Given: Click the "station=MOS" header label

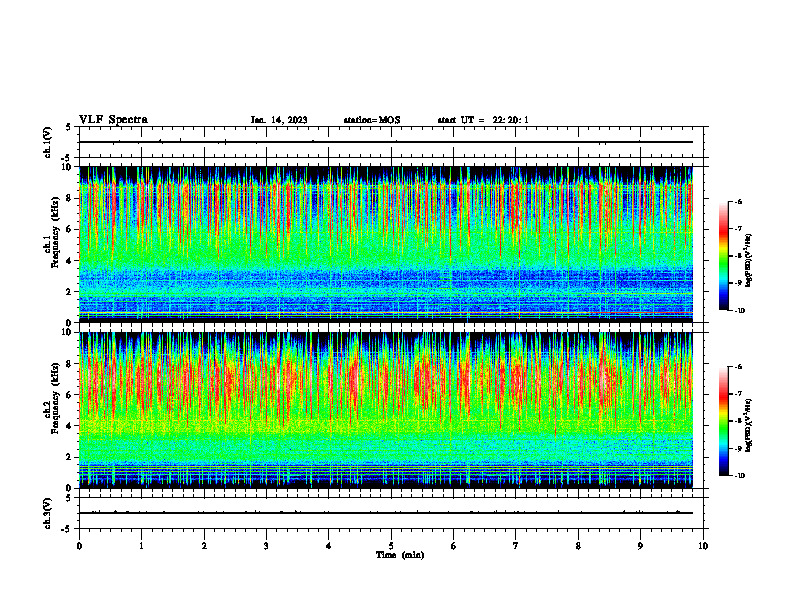Looking at the screenshot, I should [x=372, y=120].
